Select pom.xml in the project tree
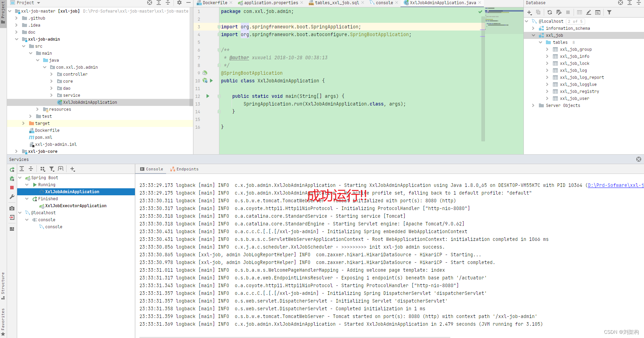 point(43,137)
